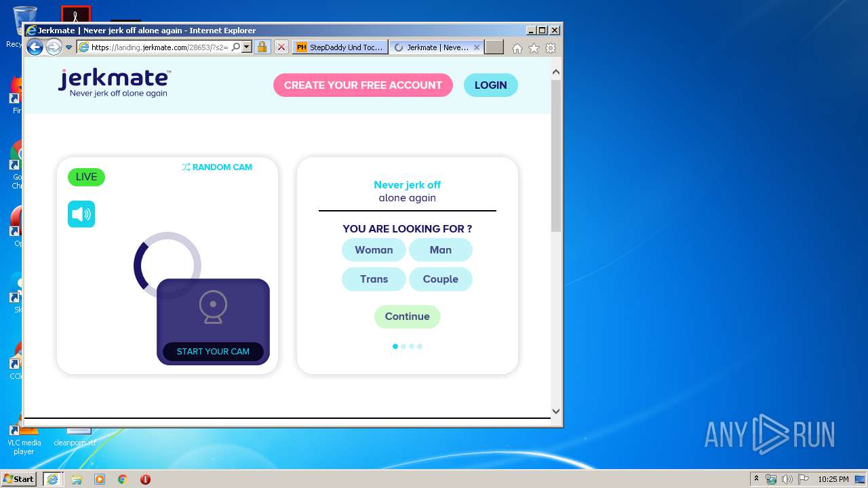The width and height of the screenshot is (868, 488).
Task: Click the webcam icon in cam box
Action: [x=213, y=307]
